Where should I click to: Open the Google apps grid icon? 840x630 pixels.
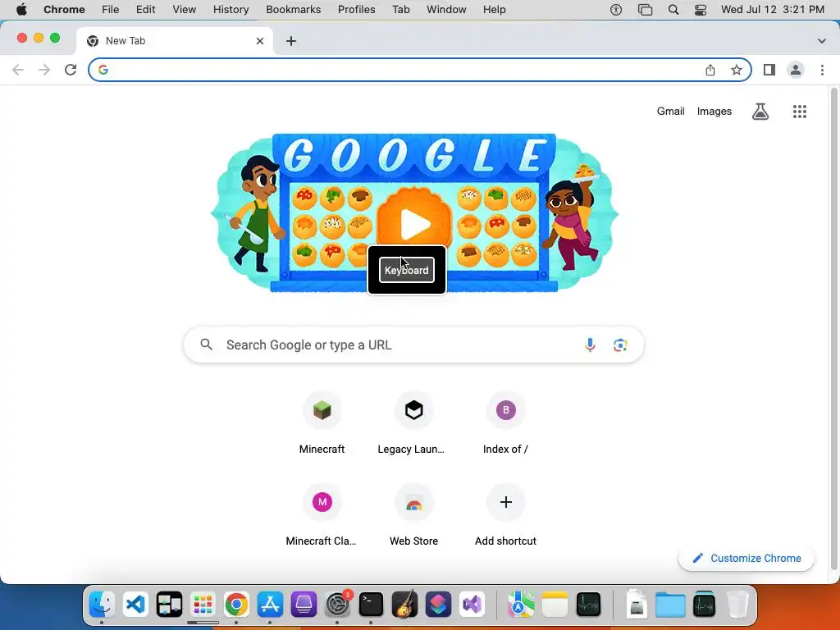[x=800, y=112]
